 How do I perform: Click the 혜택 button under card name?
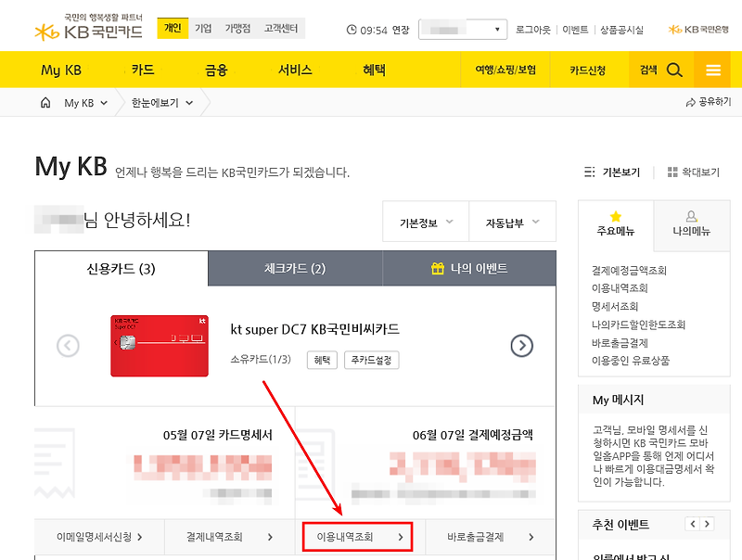[x=322, y=360]
